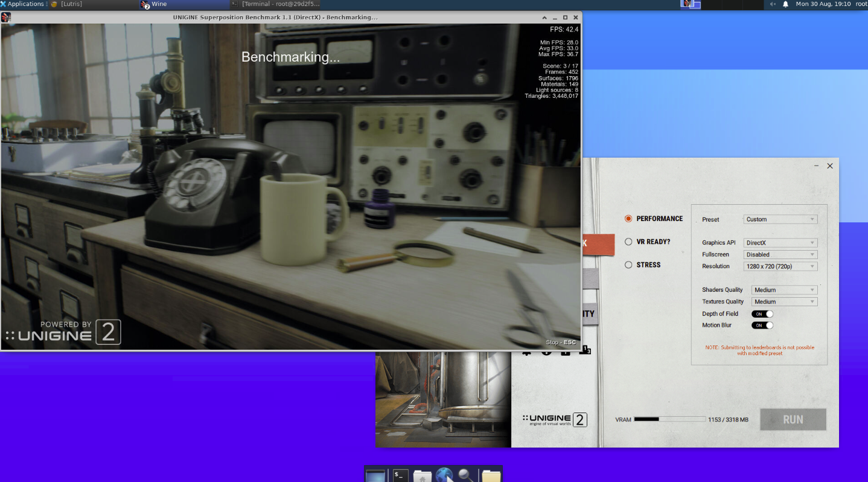Click the RUN button in launcher
The image size is (868, 482).
[793, 420]
